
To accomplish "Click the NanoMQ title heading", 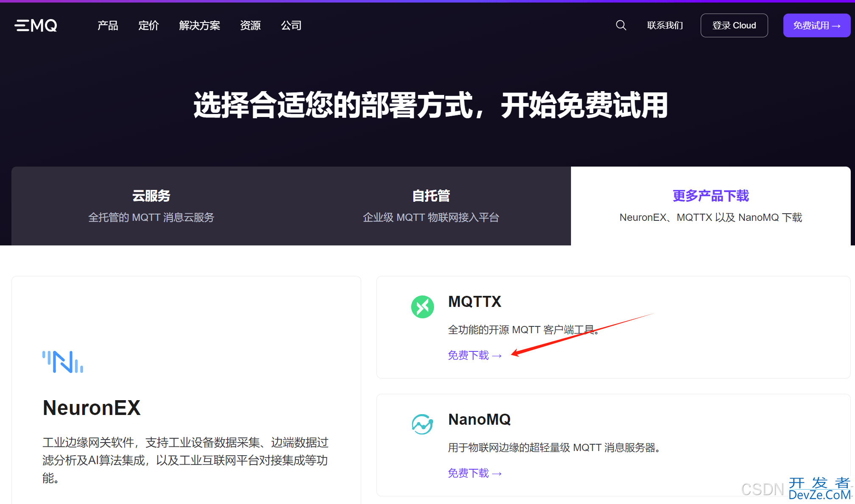I will 479,420.
